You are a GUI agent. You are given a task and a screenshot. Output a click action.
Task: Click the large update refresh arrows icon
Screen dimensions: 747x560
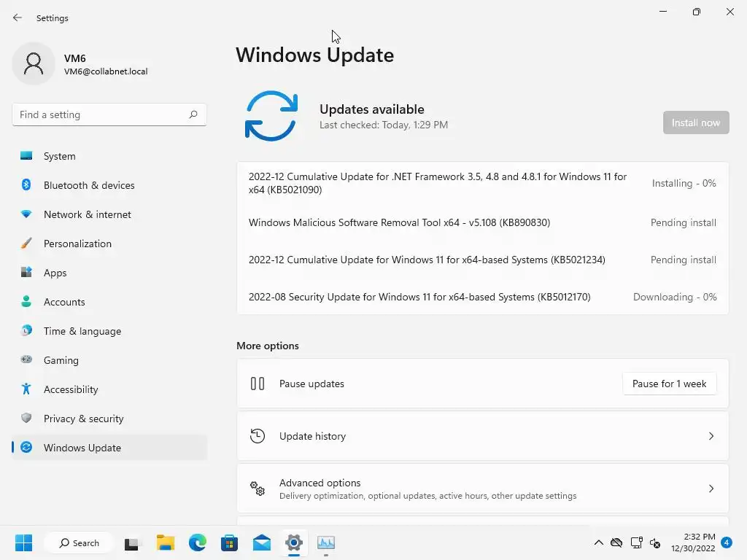271,116
